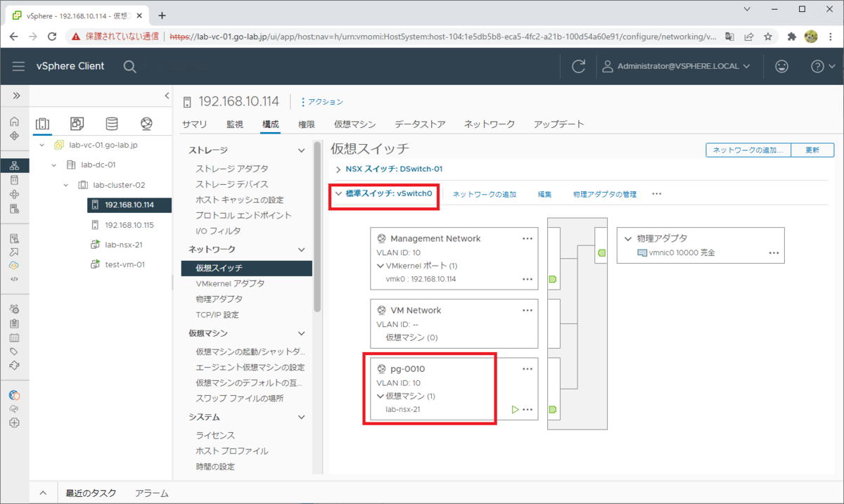The width and height of the screenshot is (844, 504).
Task: Switch to the データストア tab
Action: (x=420, y=124)
